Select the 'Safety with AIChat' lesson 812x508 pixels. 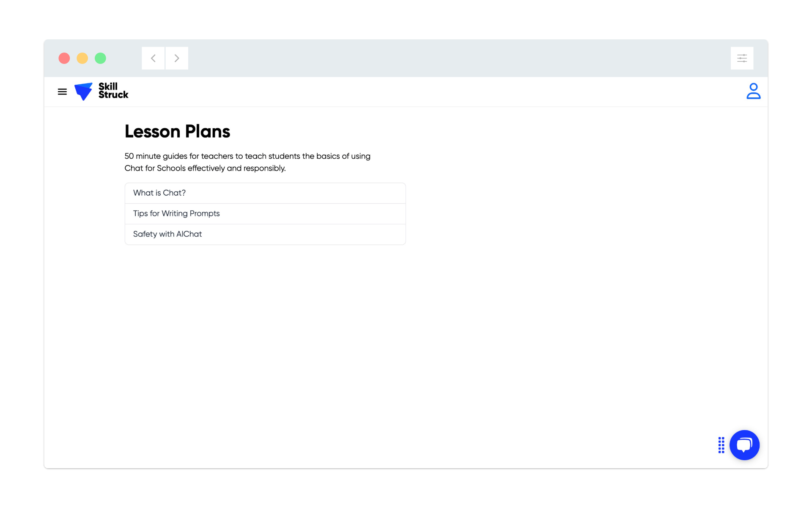265,234
